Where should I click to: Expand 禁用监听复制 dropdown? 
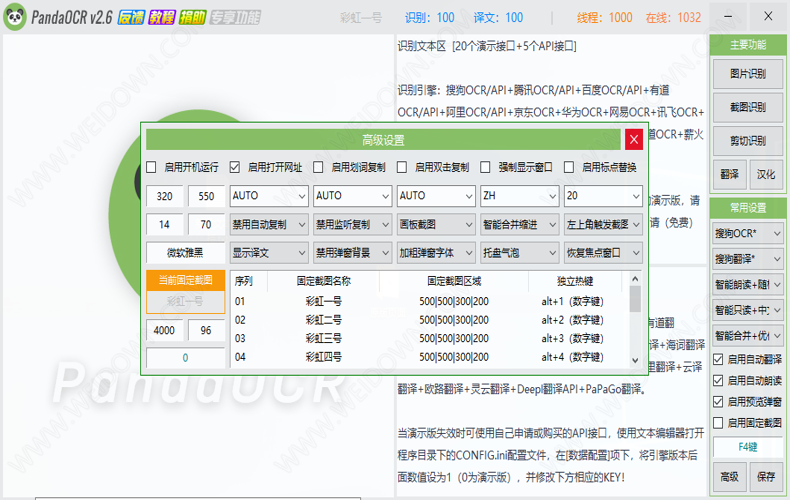coord(353,224)
